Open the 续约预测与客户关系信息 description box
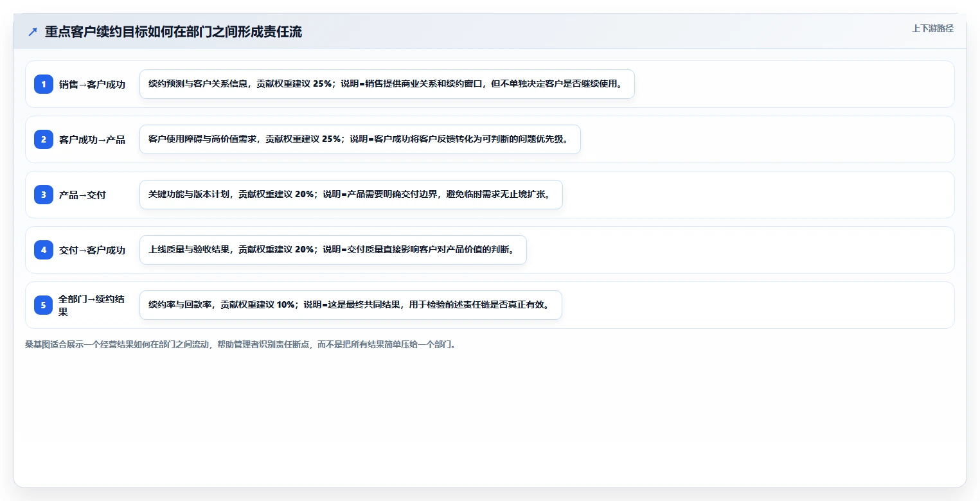The height and width of the screenshot is (501, 980). [387, 84]
